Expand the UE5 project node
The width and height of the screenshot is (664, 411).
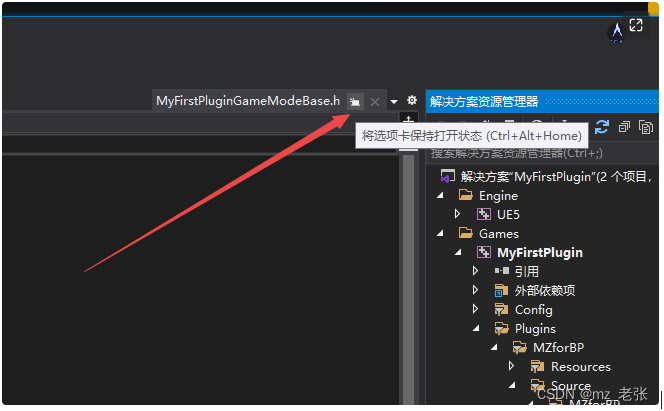click(457, 214)
